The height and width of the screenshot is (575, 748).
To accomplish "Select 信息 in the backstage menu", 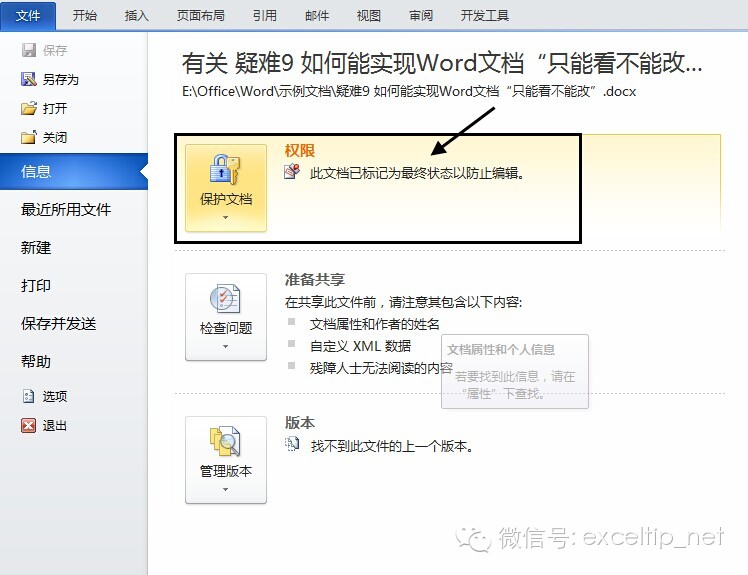I will (74, 171).
